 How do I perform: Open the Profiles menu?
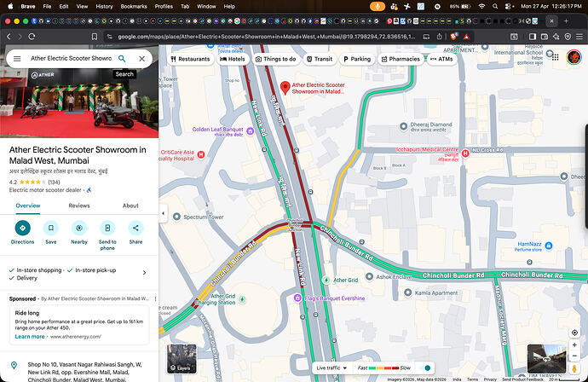164,6
